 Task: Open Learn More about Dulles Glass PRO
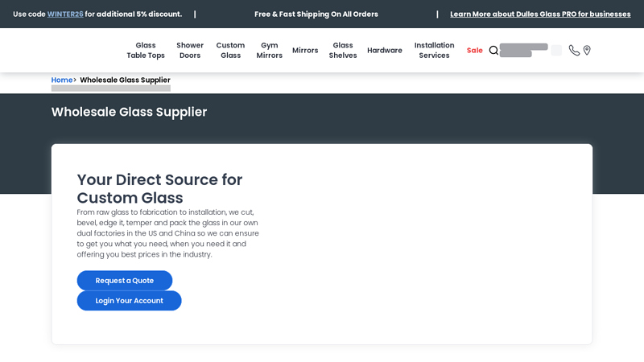point(540,14)
